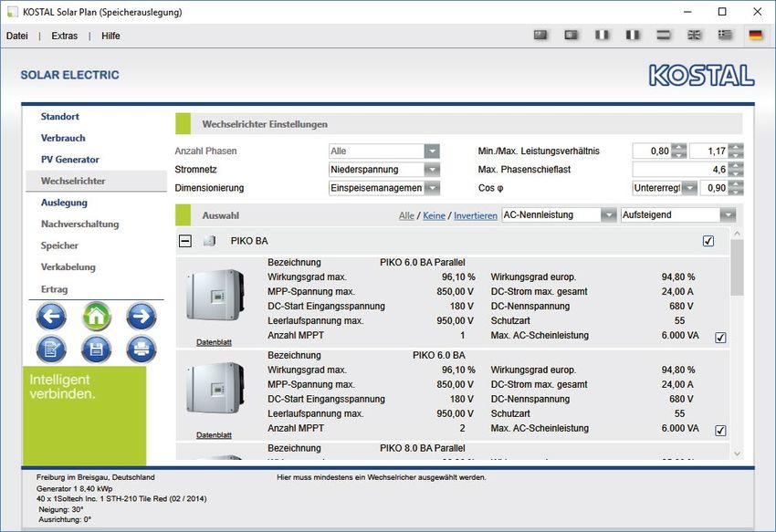Image resolution: width=776 pixels, height=532 pixels.
Task: Open the Datenblatt of PIKO 6.0 BA
Action: tap(214, 435)
